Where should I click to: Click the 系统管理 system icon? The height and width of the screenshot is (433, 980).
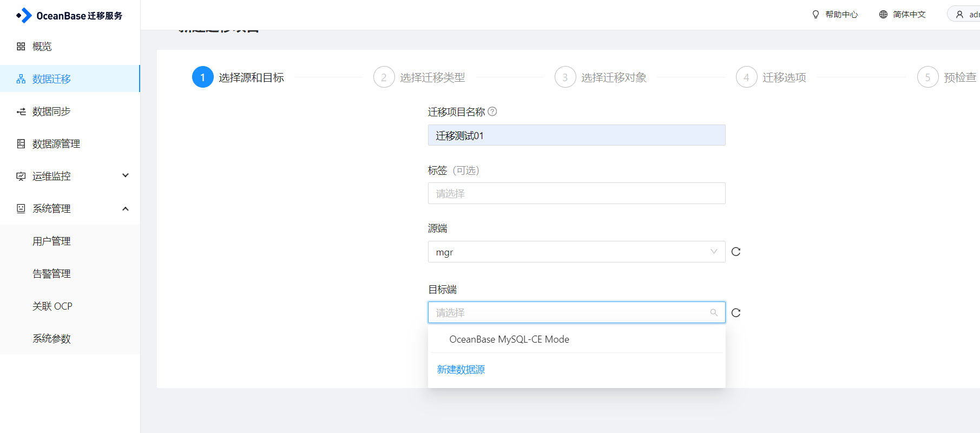[21, 208]
